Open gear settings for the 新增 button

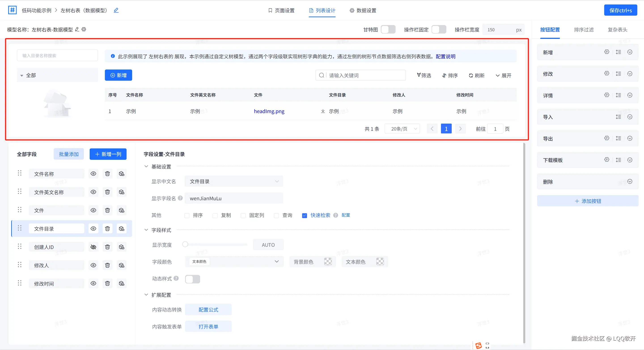(606, 52)
